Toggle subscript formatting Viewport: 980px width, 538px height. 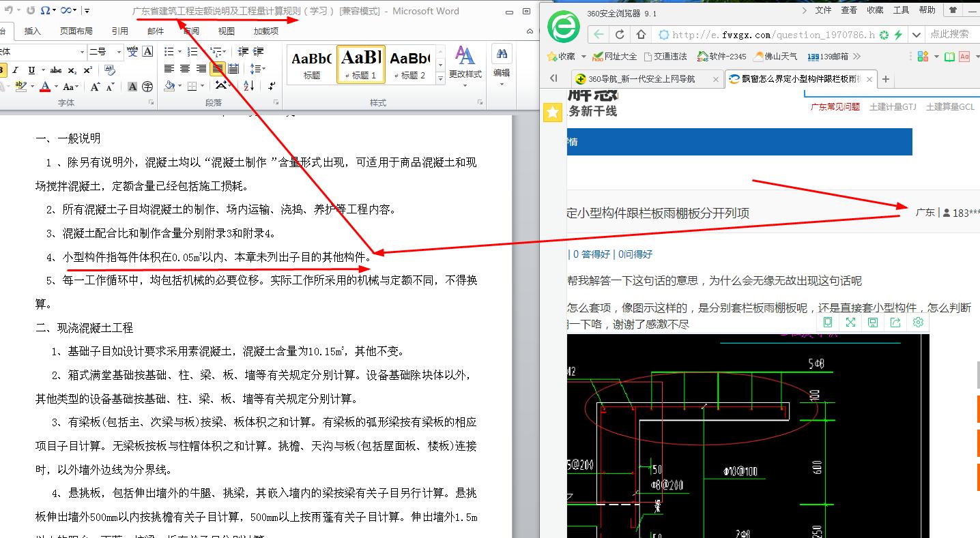point(72,70)
